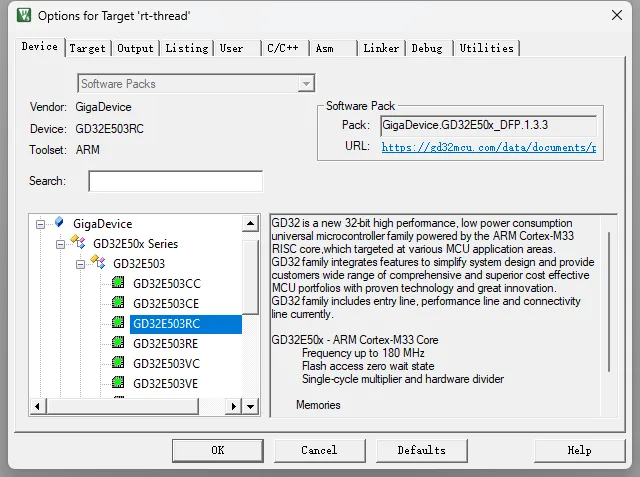Click the GD32E503RC chip icon
This screenshot has width=640, height=477.
point(118,322)
